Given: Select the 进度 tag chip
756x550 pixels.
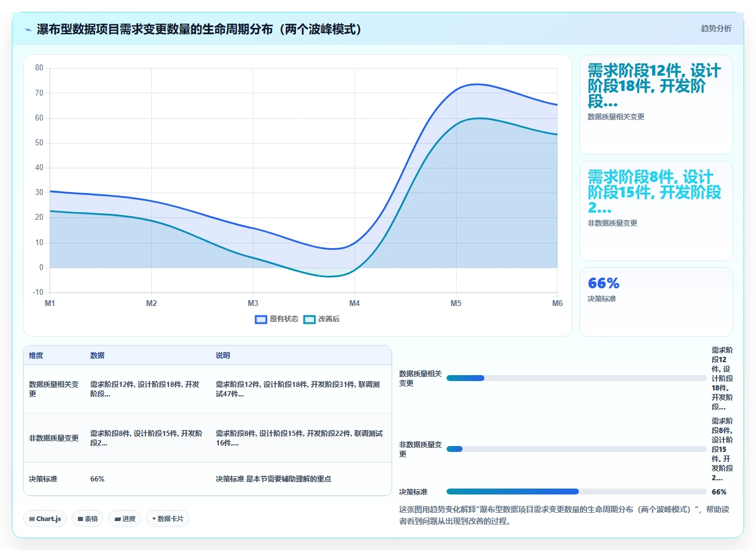Looking at the screenshot, I should (x=125, y=519).
